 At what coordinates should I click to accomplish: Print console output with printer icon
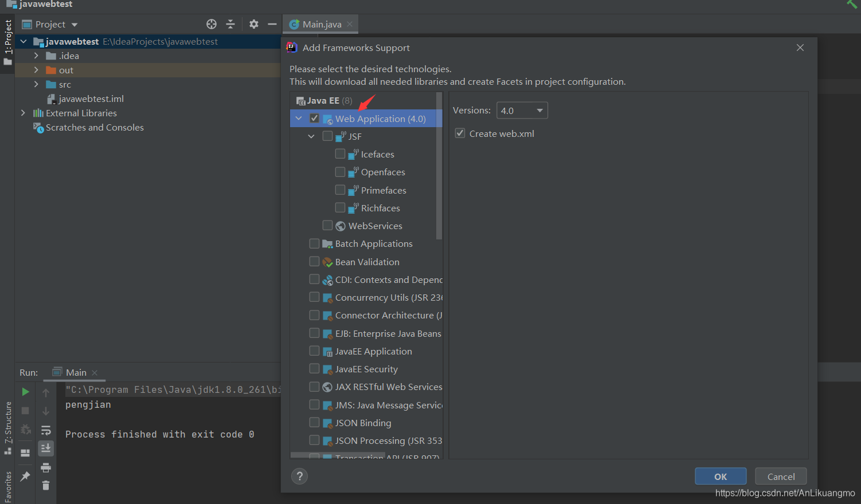click(46, 468)
